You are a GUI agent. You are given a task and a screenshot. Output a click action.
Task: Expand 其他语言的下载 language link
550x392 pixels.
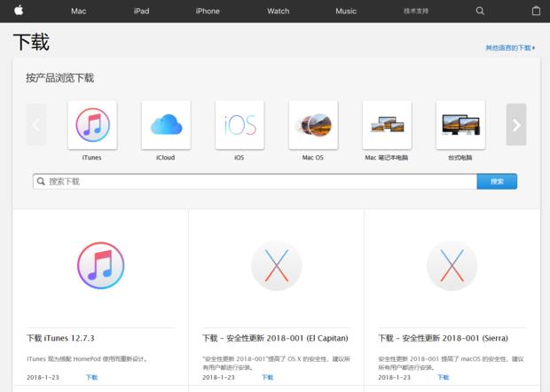[509, 48]
